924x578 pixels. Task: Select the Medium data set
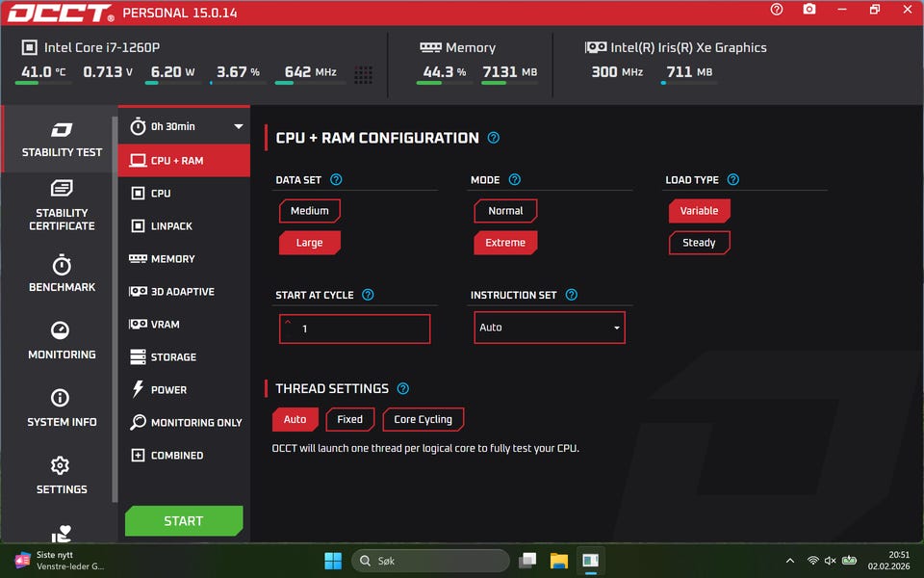click(309, 211)
